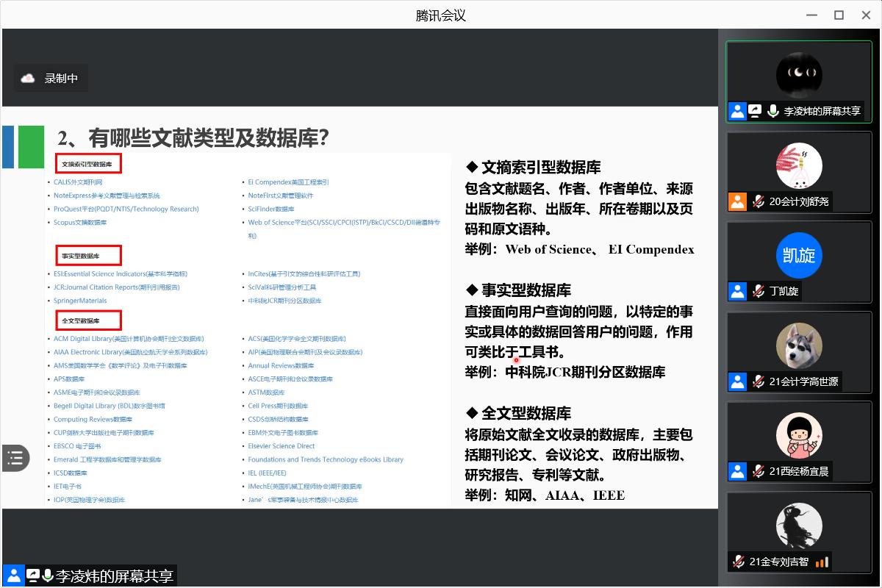This screenshot has height=588, width=882.
Task: Click 李凌炜's blue person icon in the top participant tile
Action: point(737,111)
